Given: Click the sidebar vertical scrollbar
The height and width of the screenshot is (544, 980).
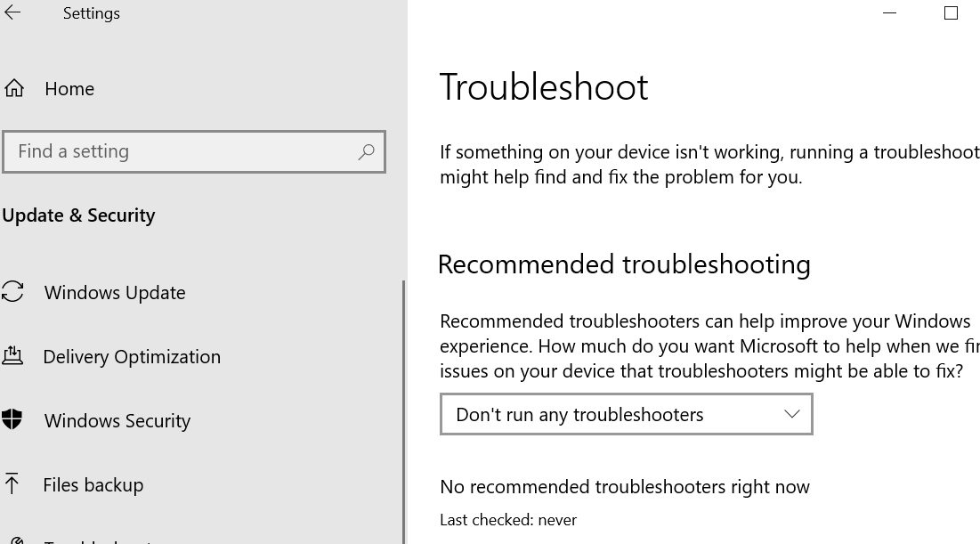Looking at the screenshot, I should 404,411.
